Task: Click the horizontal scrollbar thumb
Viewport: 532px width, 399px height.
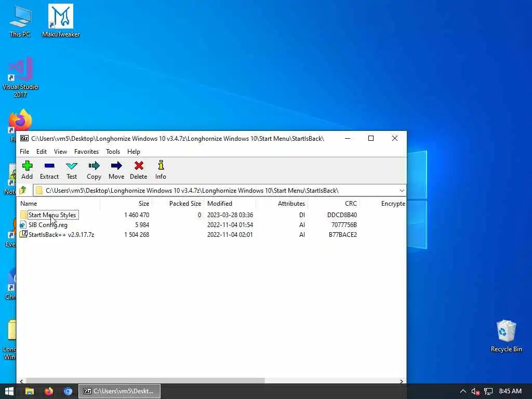Action: tap(145, 381)
